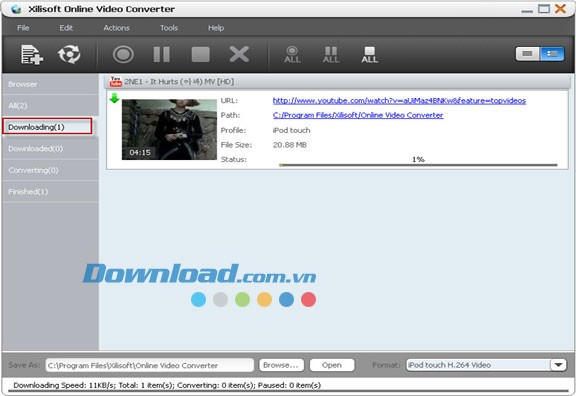
Task: Expand the Format dropdown arrow
Action: 558,365
